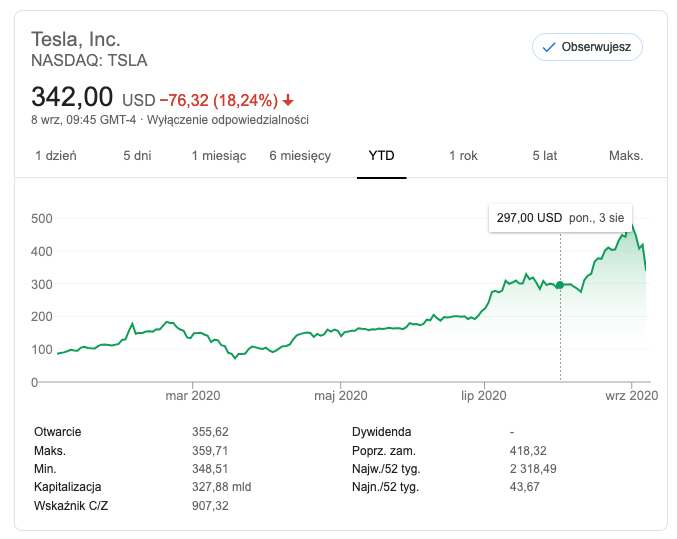
Task: Click the maj 2020 axis label
Action: pyautogui.click(x=341, y=396)
